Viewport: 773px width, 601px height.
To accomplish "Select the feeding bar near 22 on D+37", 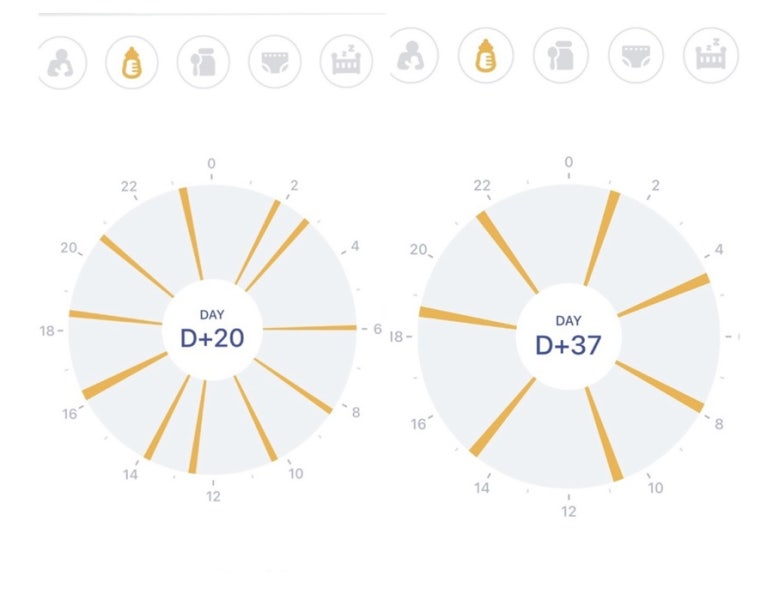I will (507, 252).
